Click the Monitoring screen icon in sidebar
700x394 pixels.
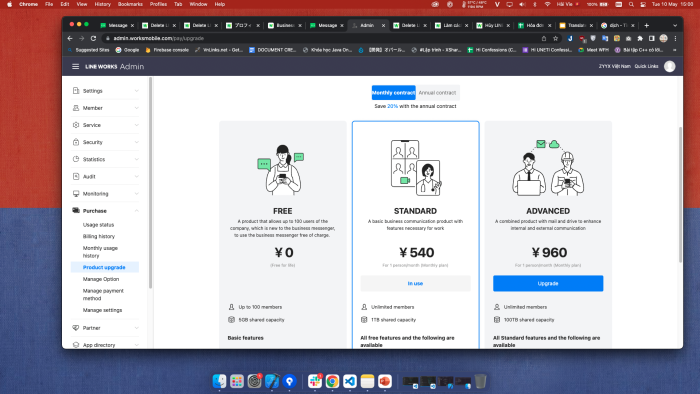(76, 194)
